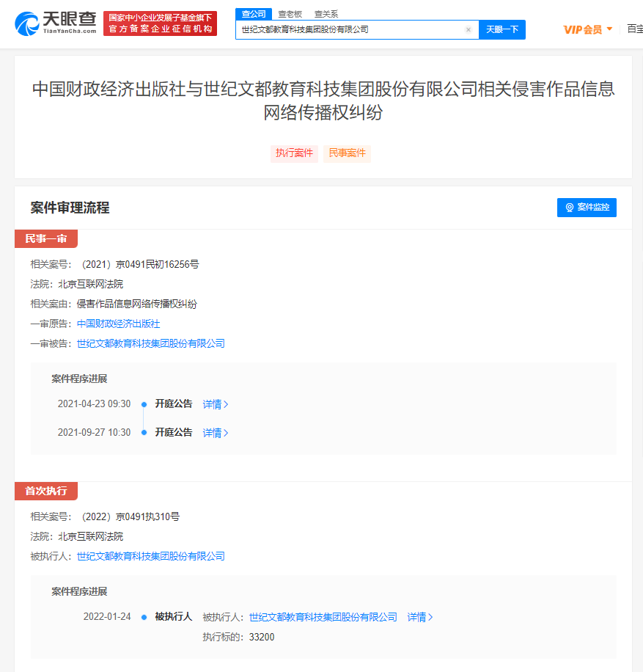The height and width of the screenshot is (672, 643).
Task: Open the VIP会员 dropdown menu
Action: (587, 29)
